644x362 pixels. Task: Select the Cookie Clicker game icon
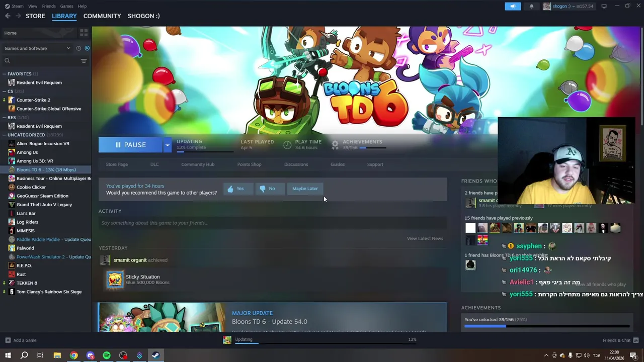12,187
